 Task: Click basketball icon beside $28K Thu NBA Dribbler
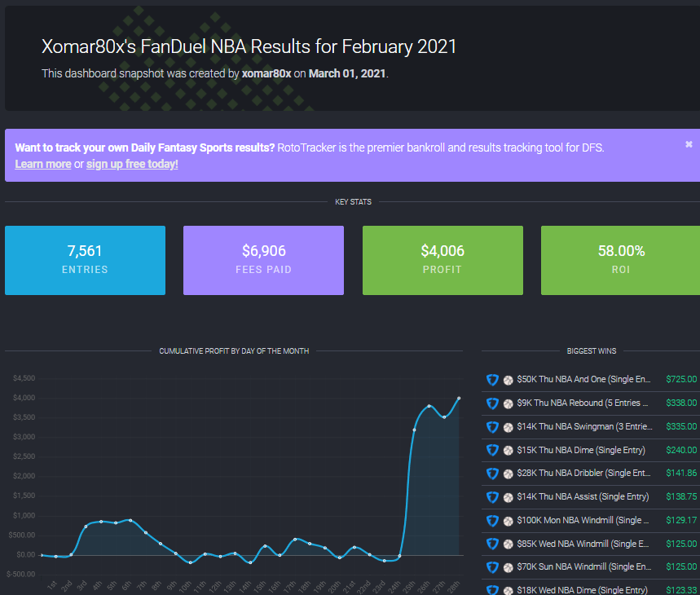coord(508,474)
